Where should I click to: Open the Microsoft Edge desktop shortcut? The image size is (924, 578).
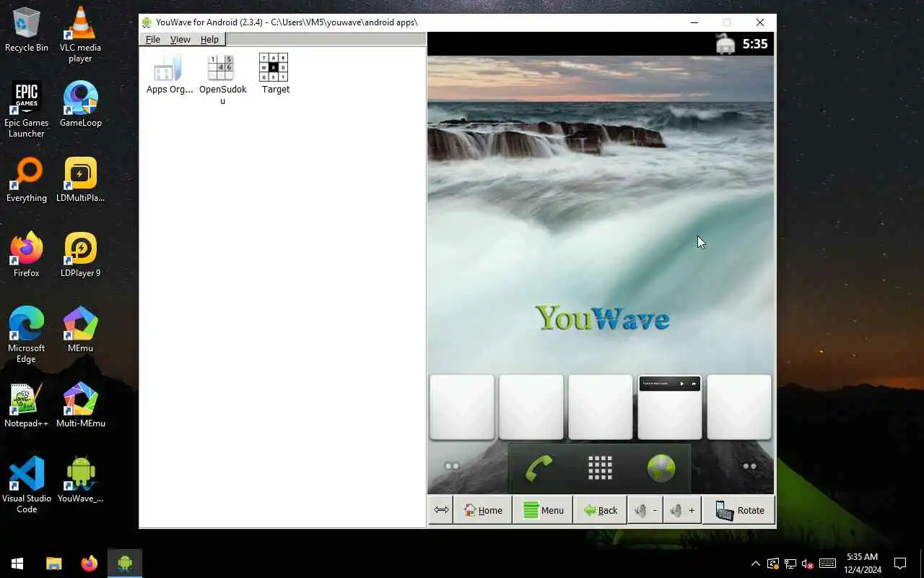coord(27,335)
